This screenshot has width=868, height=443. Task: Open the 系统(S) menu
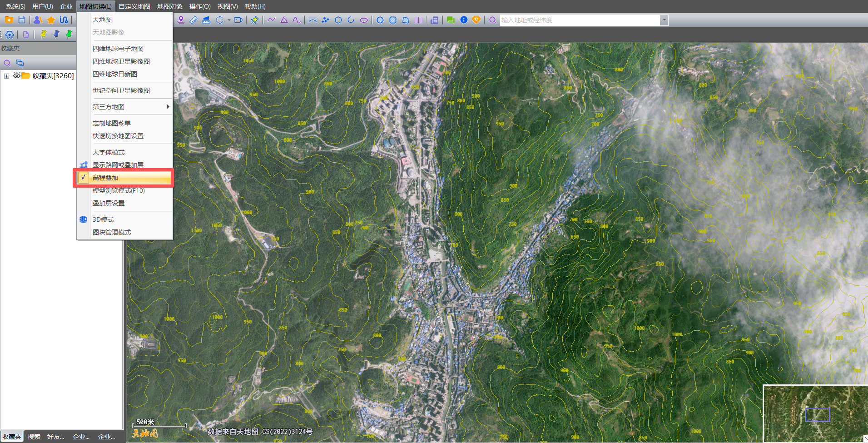15,6
